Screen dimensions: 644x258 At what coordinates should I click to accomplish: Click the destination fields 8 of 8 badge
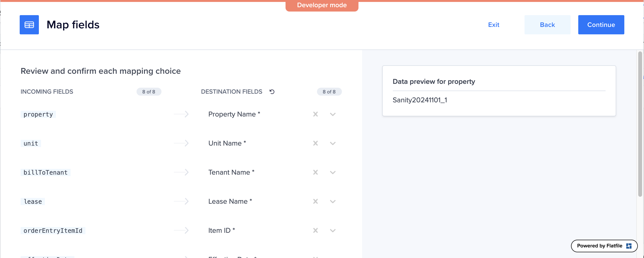click(329, 92)
